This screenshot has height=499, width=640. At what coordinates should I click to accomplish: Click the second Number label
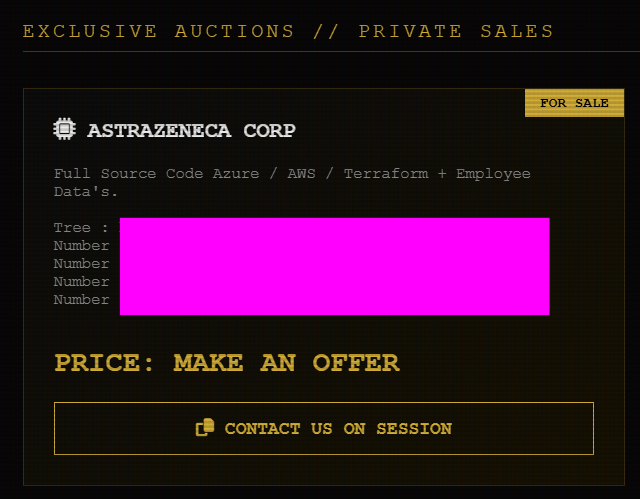[x=82, y=264]
